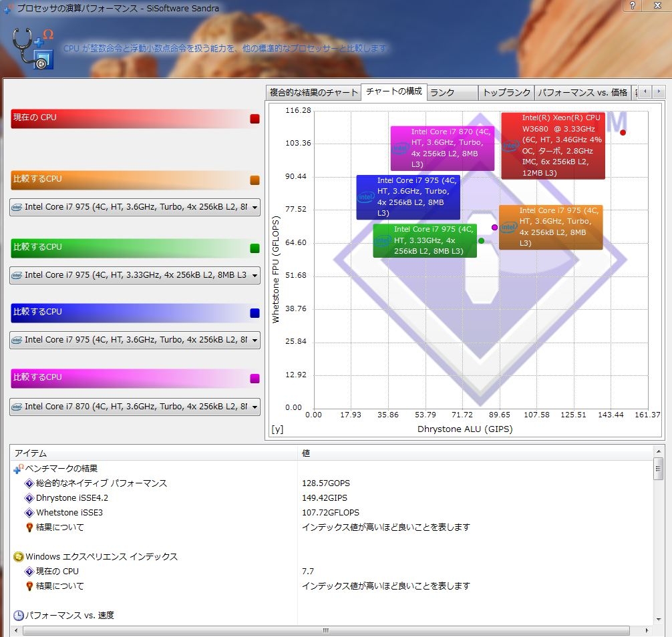Viewport: 672px width, 637px height.
Task: Click the orange comparison CPU color swatch
Action: pyautogui.click(x=255, y=180)
